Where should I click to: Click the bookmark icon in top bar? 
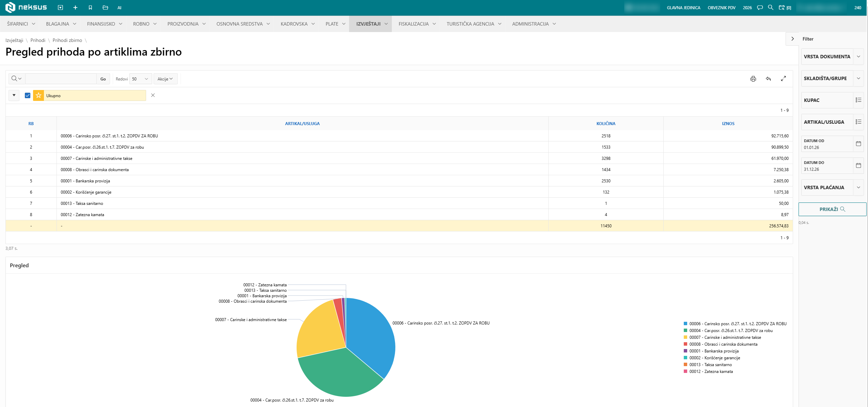pos(90,7)
